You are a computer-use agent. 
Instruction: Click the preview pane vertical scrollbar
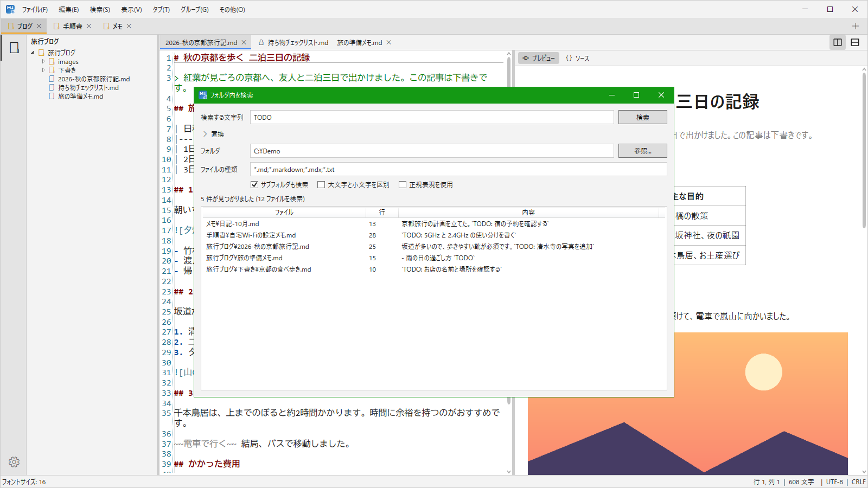coord(864,152)
